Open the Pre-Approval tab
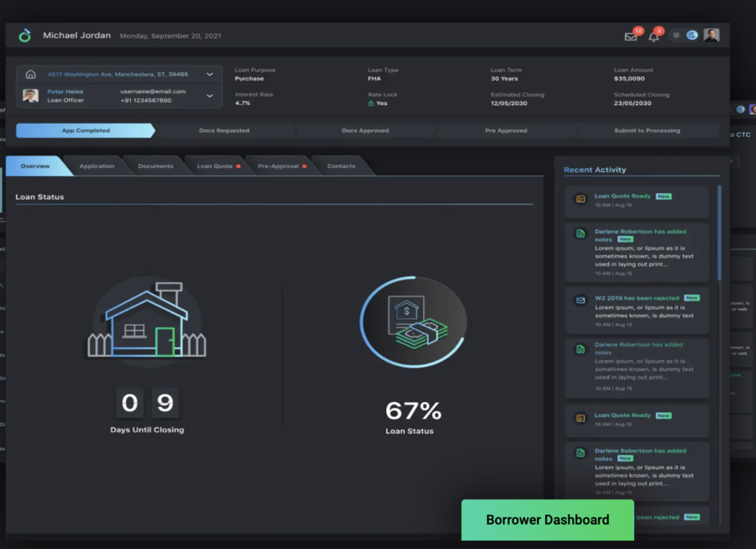Screen dimensions: 756x549 click(x=278, y=166)
